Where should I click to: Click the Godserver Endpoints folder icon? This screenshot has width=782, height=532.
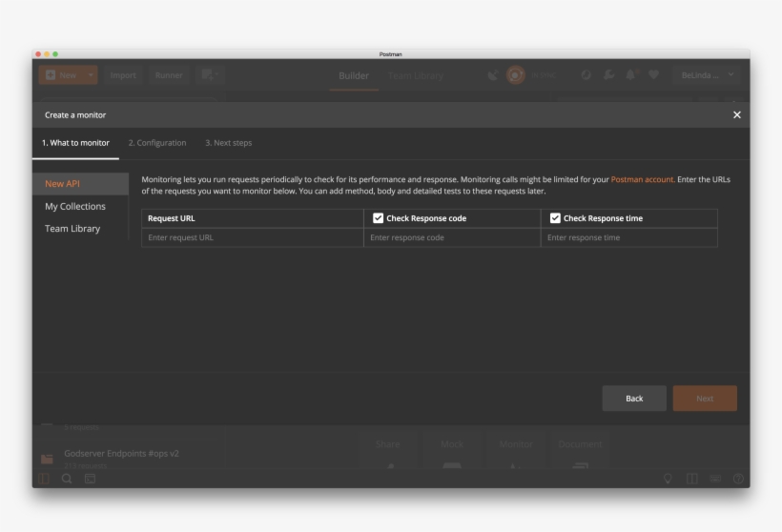pyautogui.click(x=47, y=459)
